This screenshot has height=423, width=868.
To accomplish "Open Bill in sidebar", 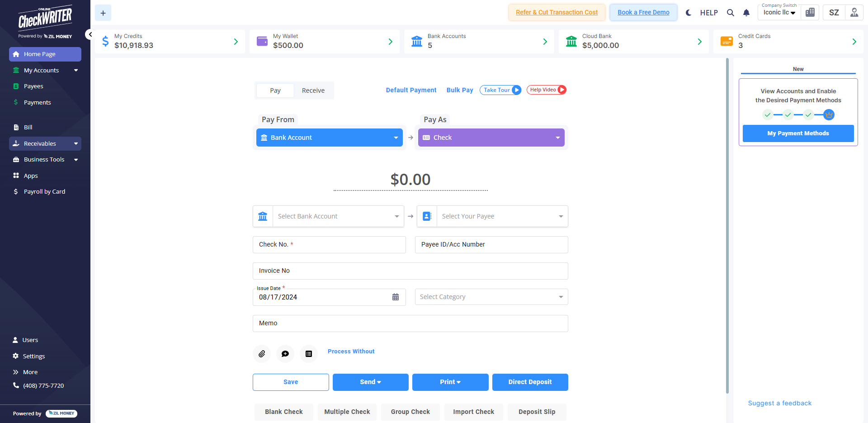I will (45, 127).
